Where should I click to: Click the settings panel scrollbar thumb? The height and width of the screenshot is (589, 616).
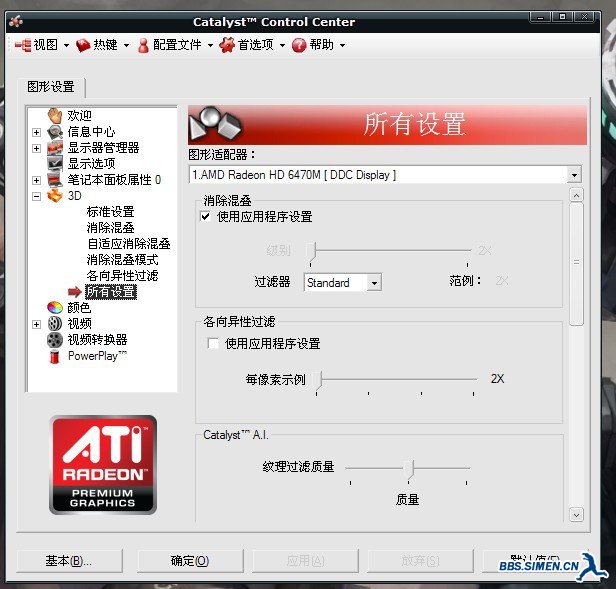point(576,264)
